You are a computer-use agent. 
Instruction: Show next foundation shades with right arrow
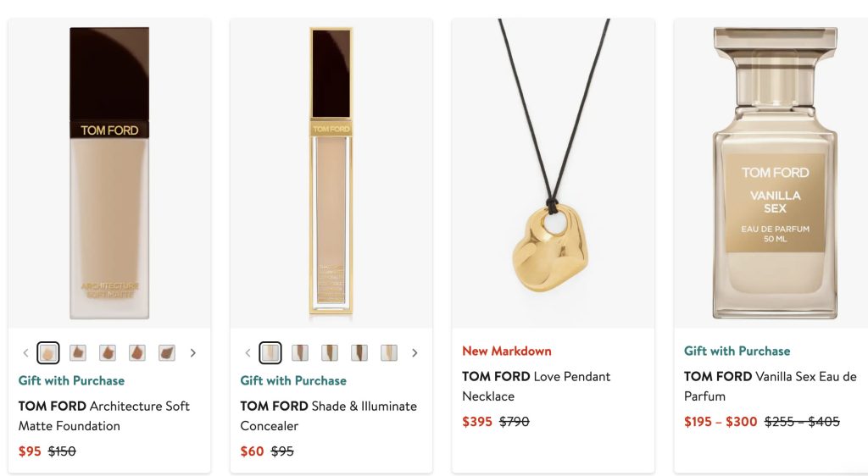(x=193, y=352)
